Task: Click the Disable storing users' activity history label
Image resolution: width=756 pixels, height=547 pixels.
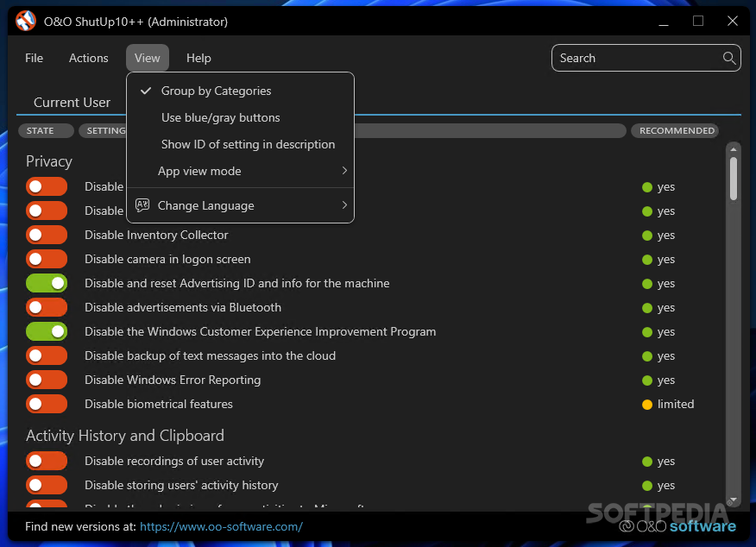Action: [181, 486]
